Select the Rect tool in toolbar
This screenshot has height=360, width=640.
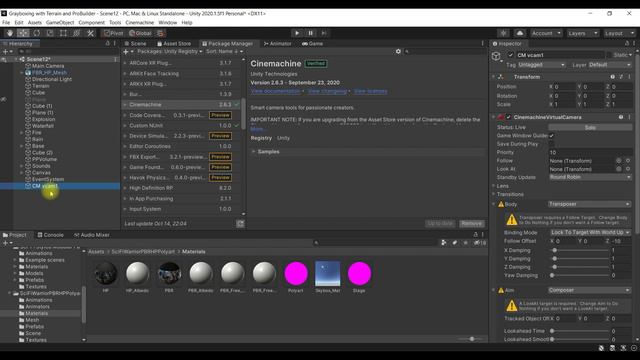pyautogui.click(x=63, y=33)
